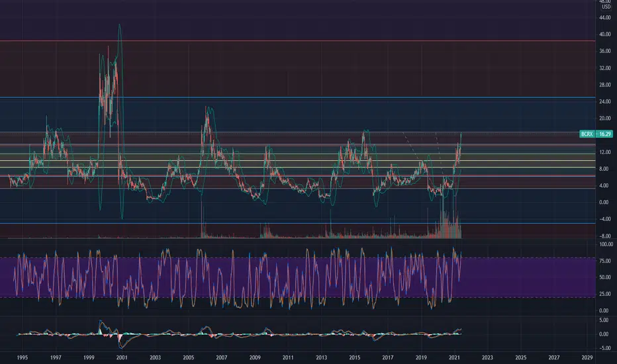Click the 12.00 price scale label
The image size is (617, 364).
tap(605, 152)
